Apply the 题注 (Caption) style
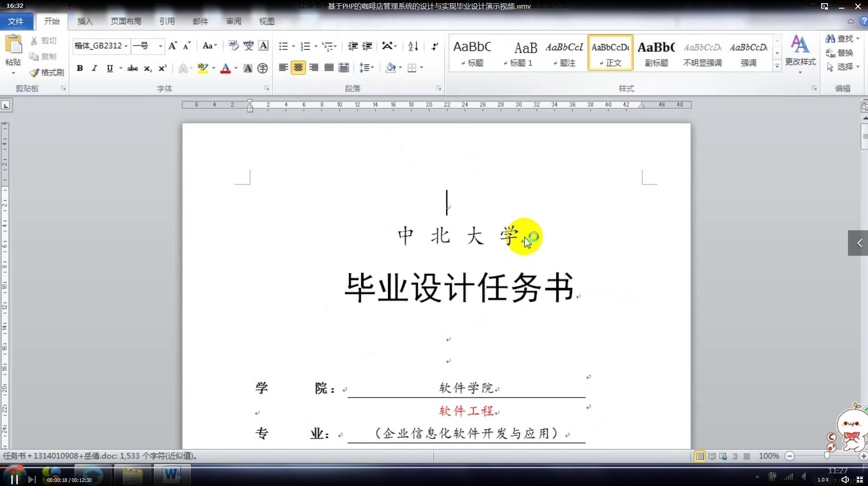Viewport: 868px width, 486px height. click(565, 53)
